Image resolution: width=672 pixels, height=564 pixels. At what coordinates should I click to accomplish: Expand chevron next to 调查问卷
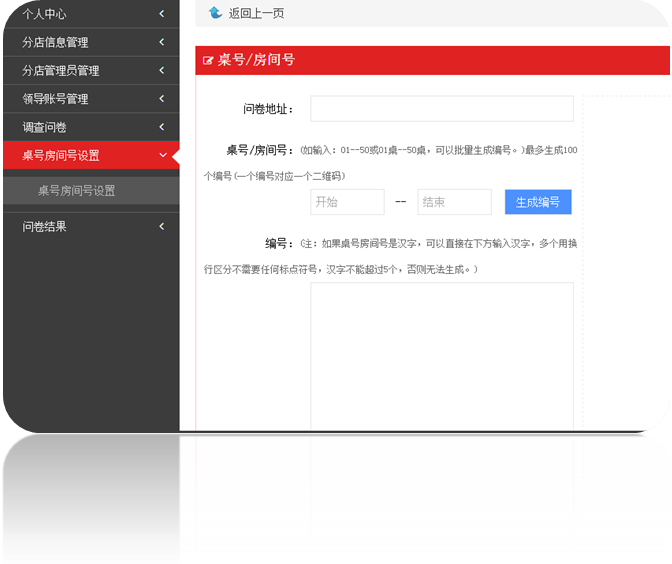(162, 127)
